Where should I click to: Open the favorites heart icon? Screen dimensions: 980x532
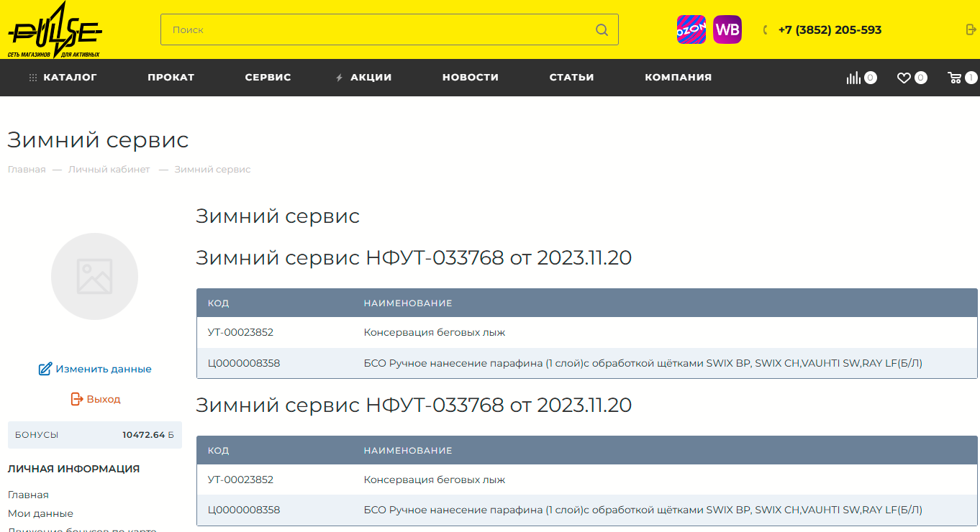(904, 78)
